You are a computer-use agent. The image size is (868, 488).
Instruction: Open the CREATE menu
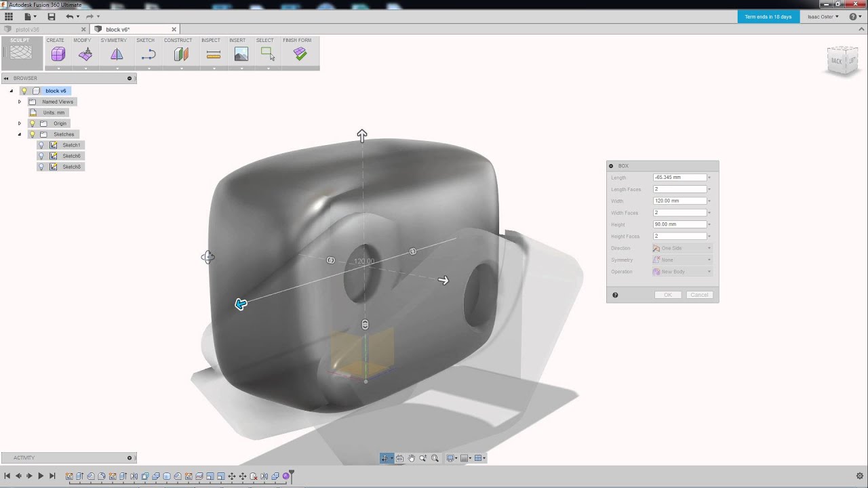click(x=55, y=40)
